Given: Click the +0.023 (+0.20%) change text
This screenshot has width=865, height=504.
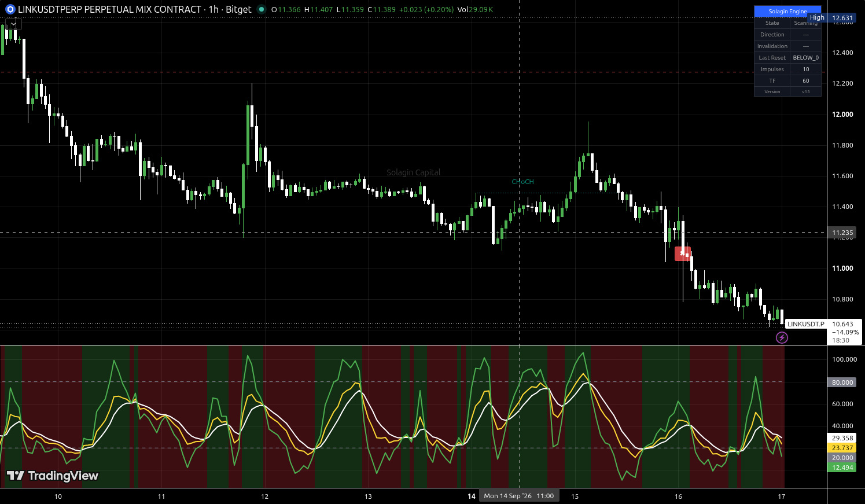Looking at the screenshot, I should [426, 9].
